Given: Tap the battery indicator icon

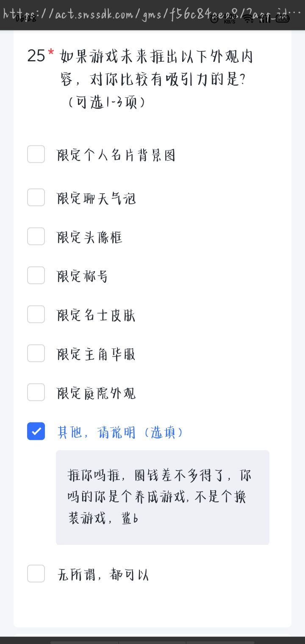Looking at the screenshot, I should pyautogui.click(x=283, y=18).
